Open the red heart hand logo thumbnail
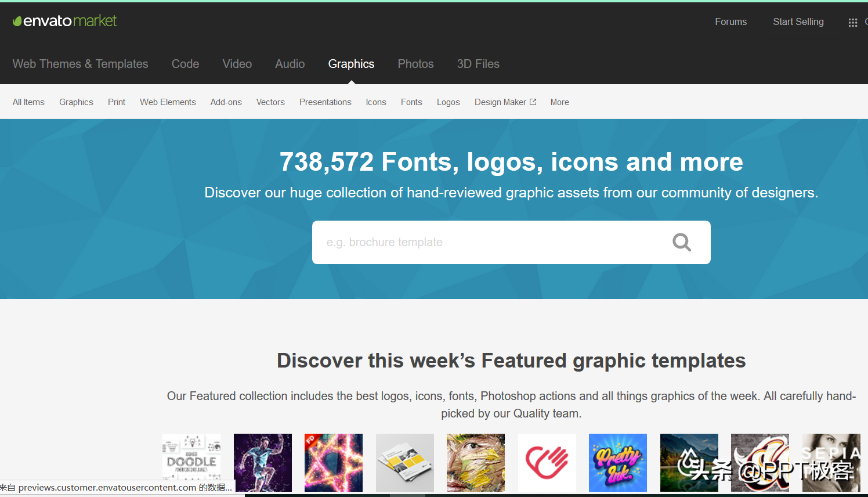Viewport: 868px width, 497px height. click(547, 463)
